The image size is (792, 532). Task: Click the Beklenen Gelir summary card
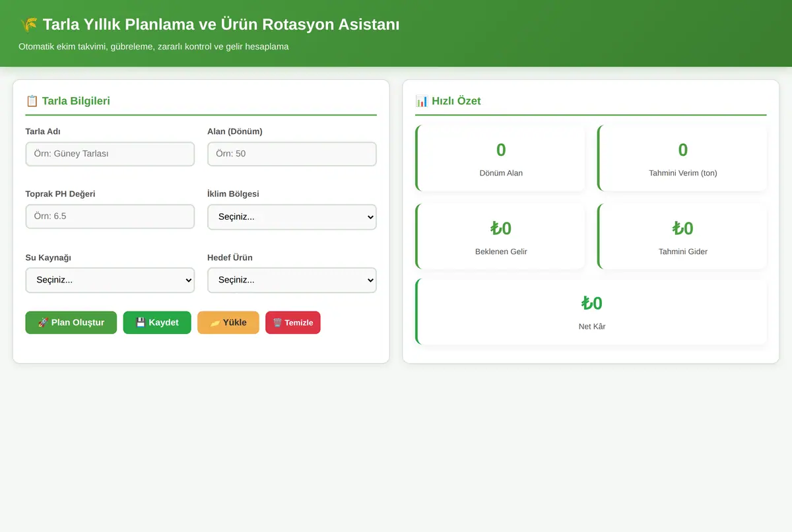pos(500,236)
